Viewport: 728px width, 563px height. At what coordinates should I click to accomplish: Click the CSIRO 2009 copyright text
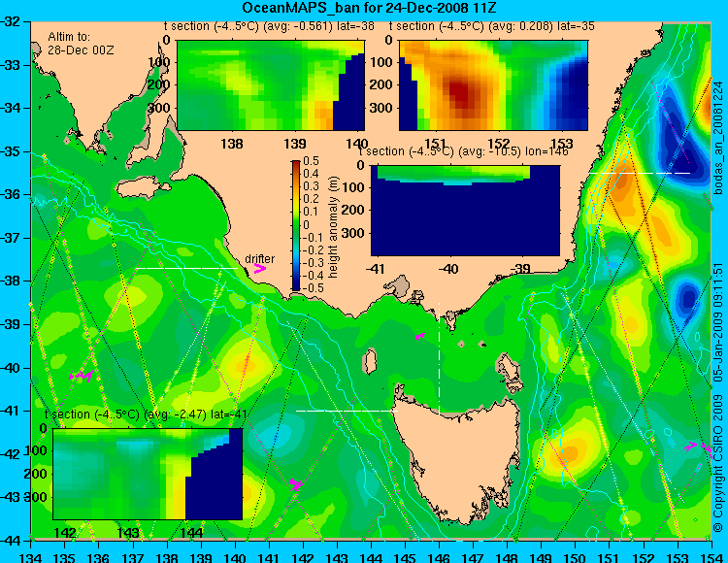point(717,464)
